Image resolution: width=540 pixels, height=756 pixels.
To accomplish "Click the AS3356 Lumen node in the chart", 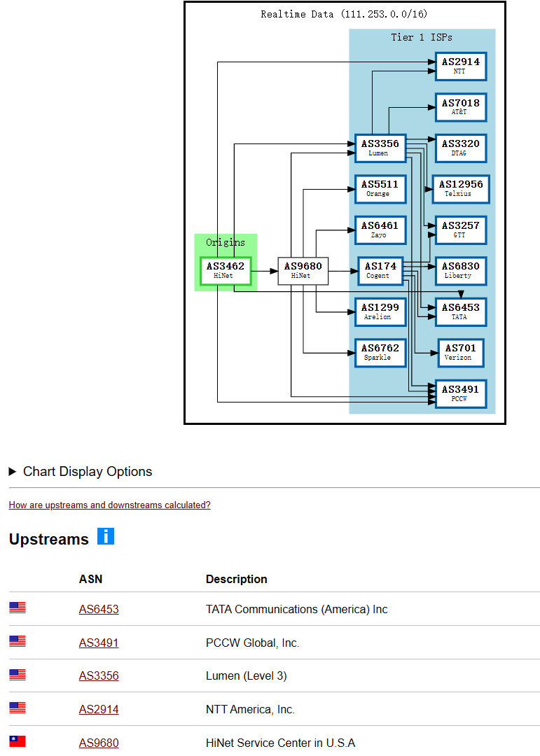I will pyautogui.click(x=380, y=148).
